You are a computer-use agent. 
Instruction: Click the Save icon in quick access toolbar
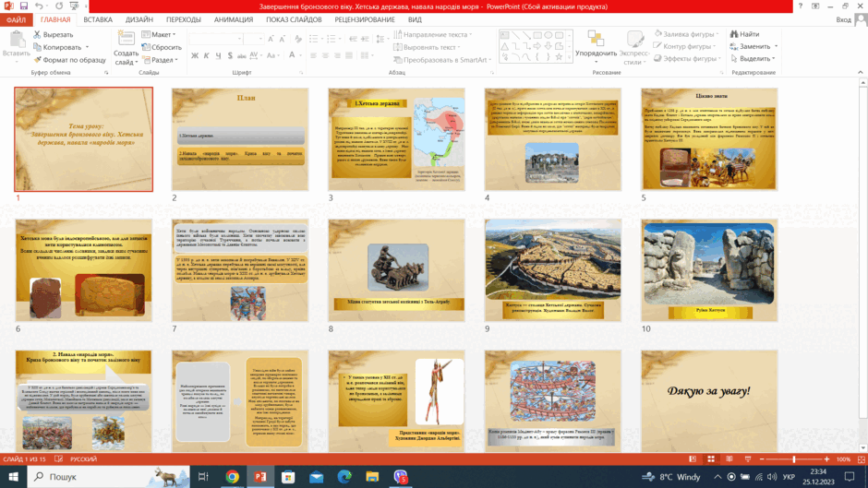pyautogui.click(x=24, y=6)
